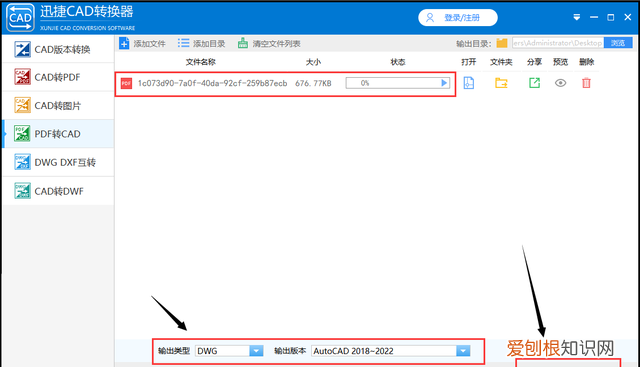Screen dimensions: 640x367
Task: Click the 删除 column header
Action: [x=587, y=62]
